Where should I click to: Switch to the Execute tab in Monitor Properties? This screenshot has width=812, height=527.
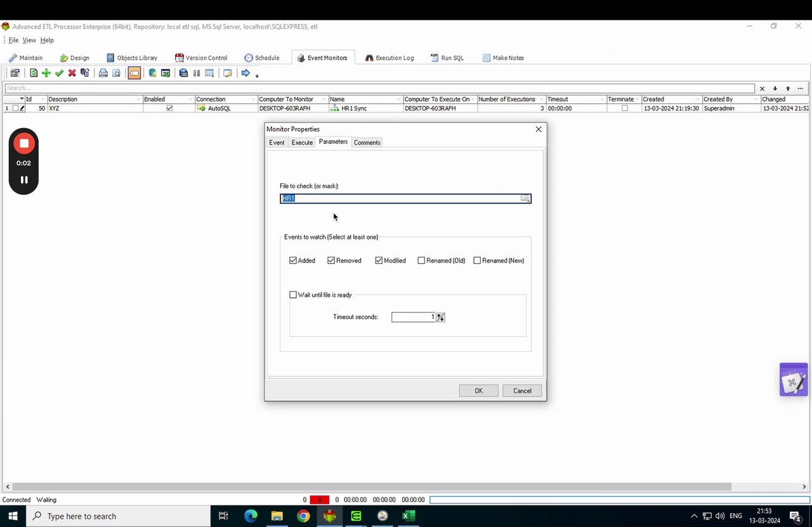coord(302,143)
